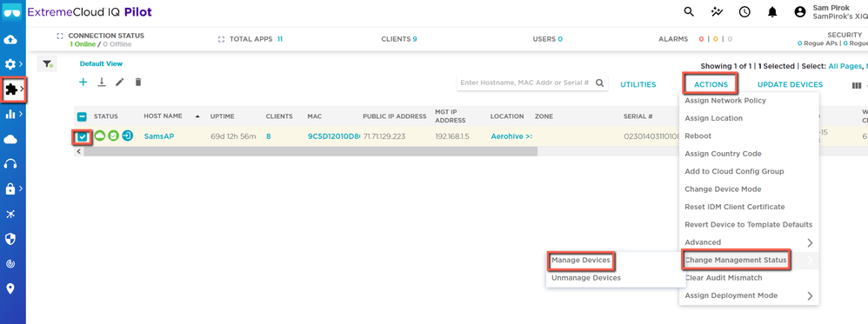868x324 pixels.
Task: Choose Assign Country Code
Action: [x=723, y=154]
